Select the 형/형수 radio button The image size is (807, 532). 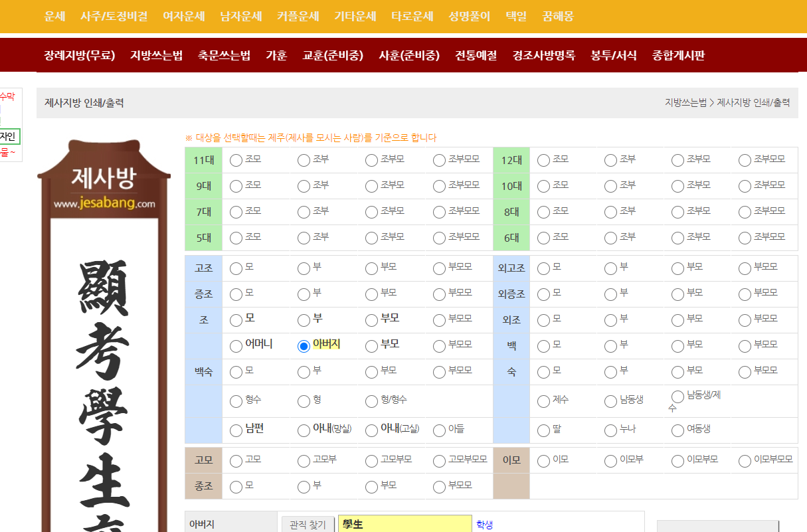(371, 401)
